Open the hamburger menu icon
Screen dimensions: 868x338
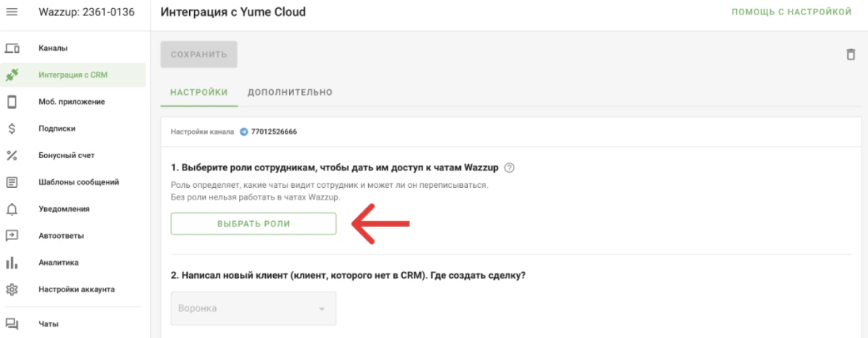coord(12,12)
